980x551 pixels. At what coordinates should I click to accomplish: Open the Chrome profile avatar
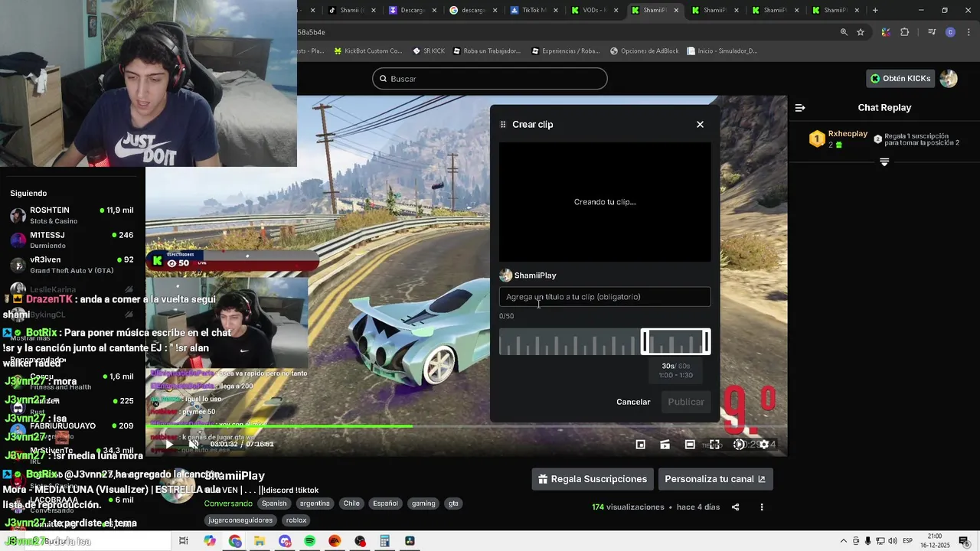coord(950,32)
